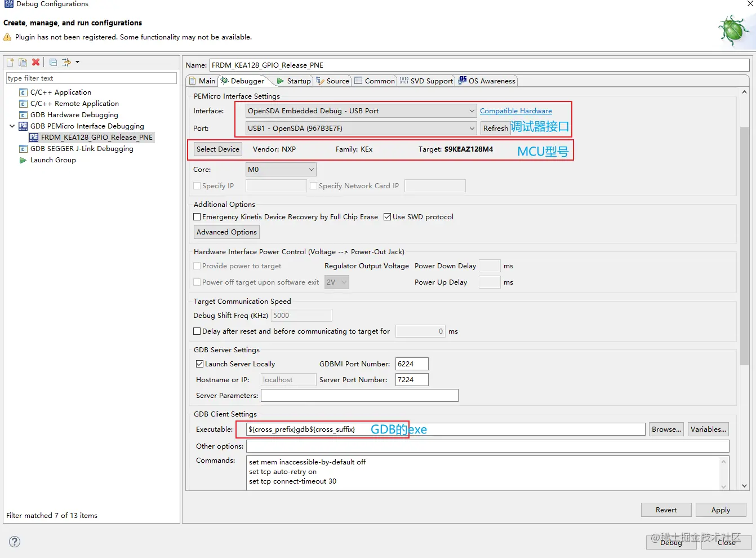756x558 pixels.
Task: Uncheck Launch Server Locally
Action: pyautogui.click(x=199, y=364)
